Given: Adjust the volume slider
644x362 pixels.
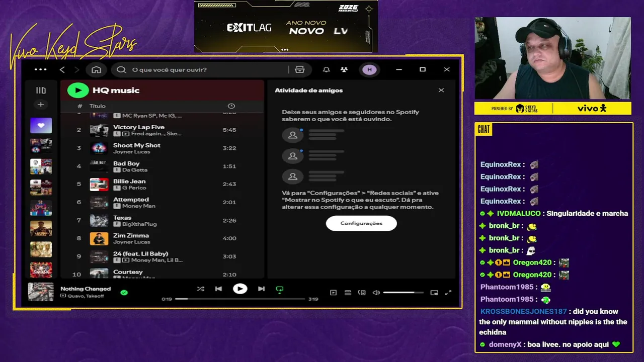Looking at the screenshot, I should point(404,293).
